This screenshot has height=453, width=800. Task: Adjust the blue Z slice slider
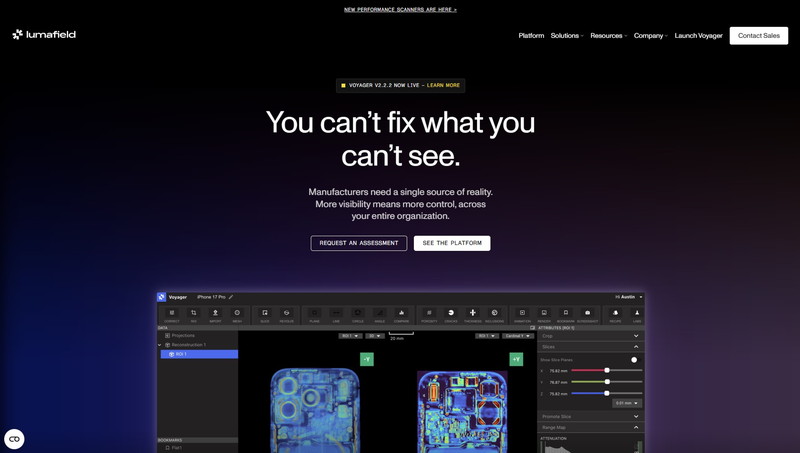[x=607, y=393]
